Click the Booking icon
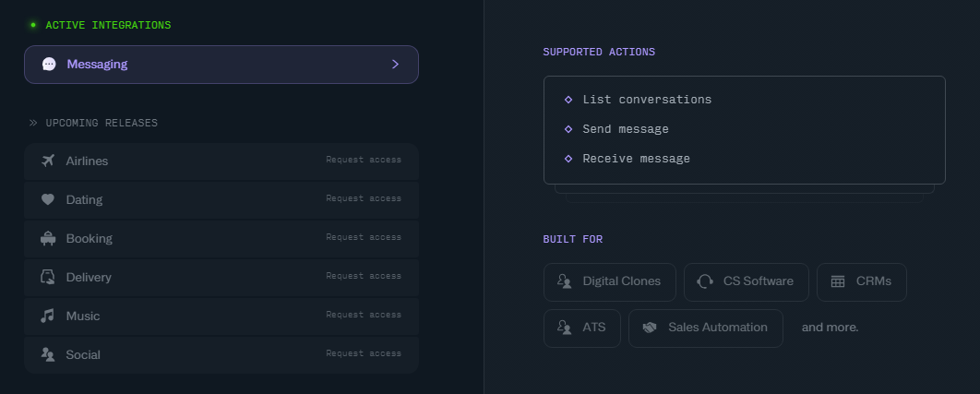Viewport: 980px width, 394px height. [x=49, y=238]
